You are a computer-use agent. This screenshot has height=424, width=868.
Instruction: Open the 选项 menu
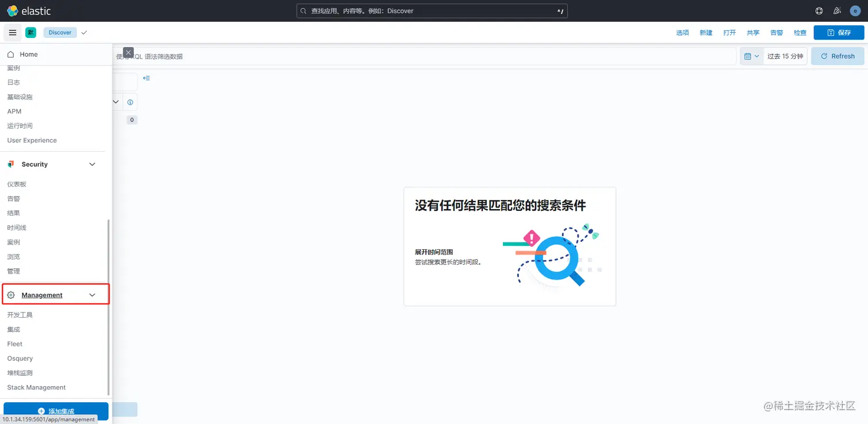pos(683,33)
